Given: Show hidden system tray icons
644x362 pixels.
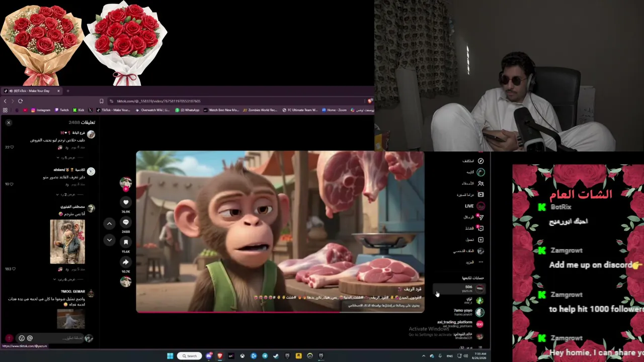Looking at the screenshot, I should click(424, 356).
